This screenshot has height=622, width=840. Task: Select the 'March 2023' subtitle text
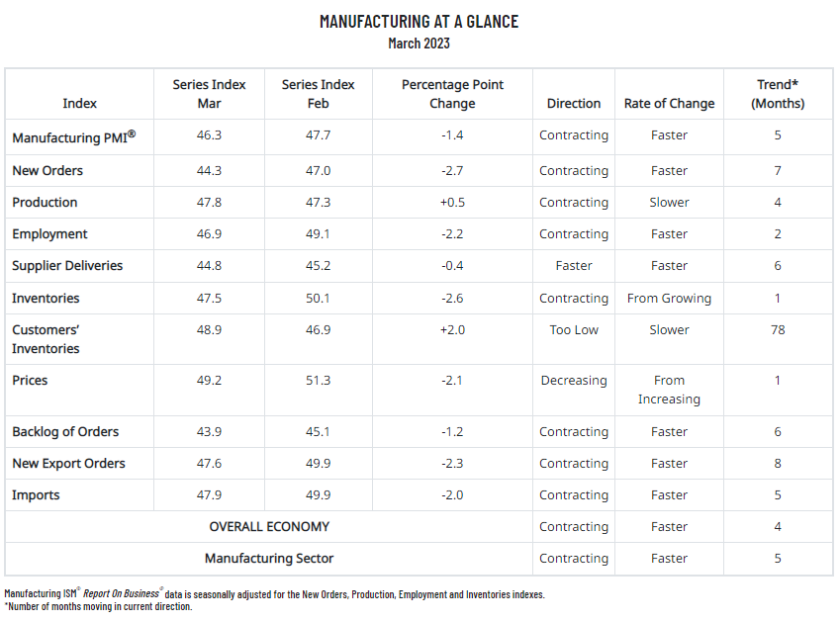pyautogui.click(x=419, y=44)
